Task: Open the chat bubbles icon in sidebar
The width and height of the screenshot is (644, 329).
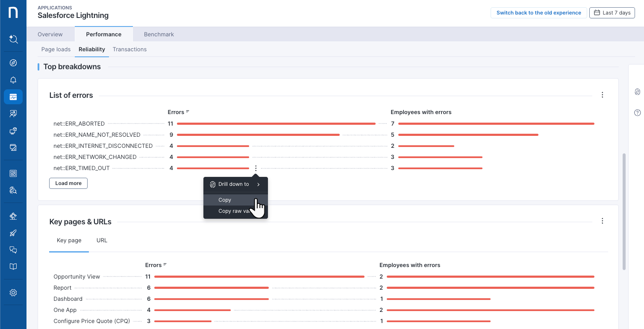Action: click(13, 250)
